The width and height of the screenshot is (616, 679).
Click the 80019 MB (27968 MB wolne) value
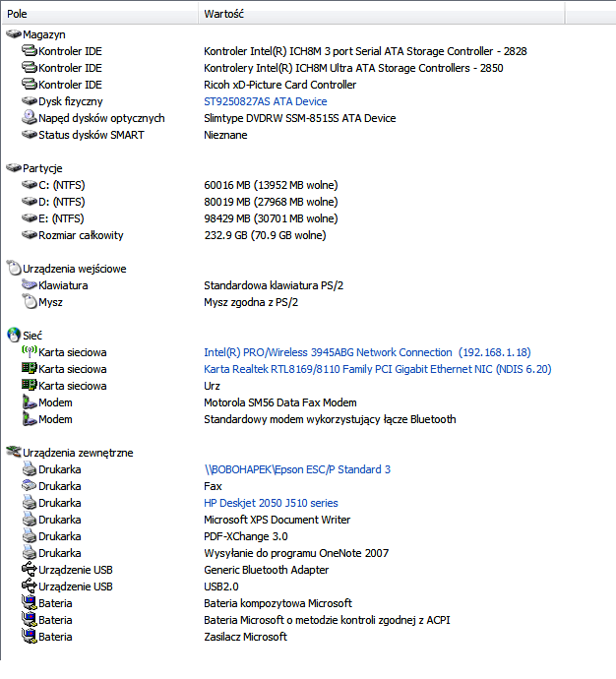(271, 202)
